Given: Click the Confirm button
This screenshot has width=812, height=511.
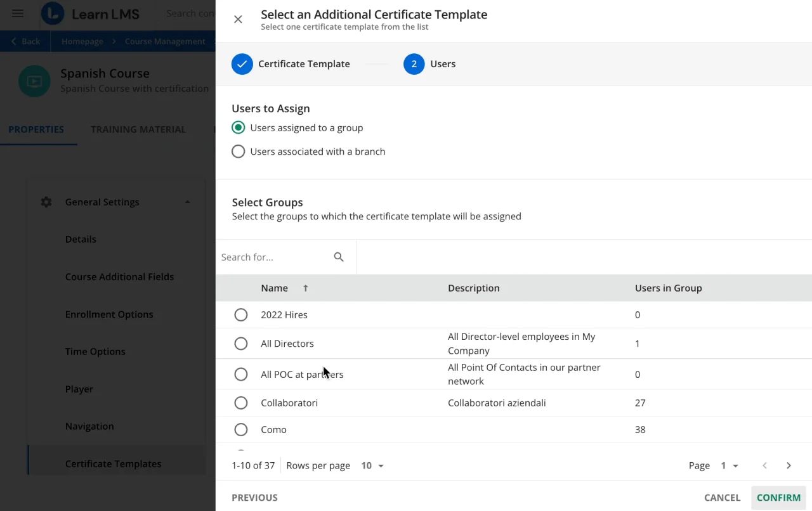Looking at the screenshot, I should pos(778,498).
